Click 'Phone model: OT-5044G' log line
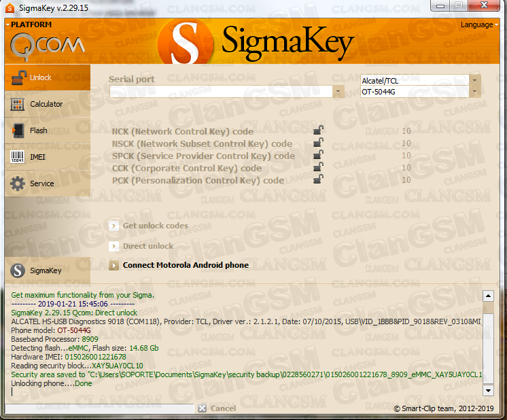This screenshot has width=507, height=420. point(51,330)
